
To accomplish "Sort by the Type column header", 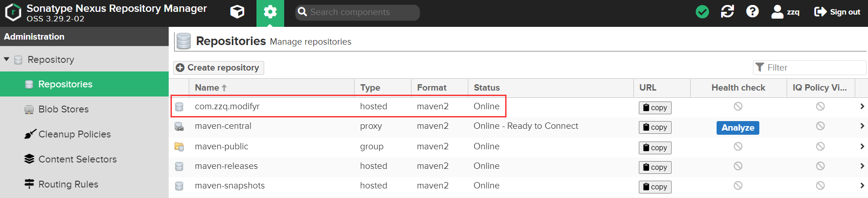I will click(x=383, y=88).
